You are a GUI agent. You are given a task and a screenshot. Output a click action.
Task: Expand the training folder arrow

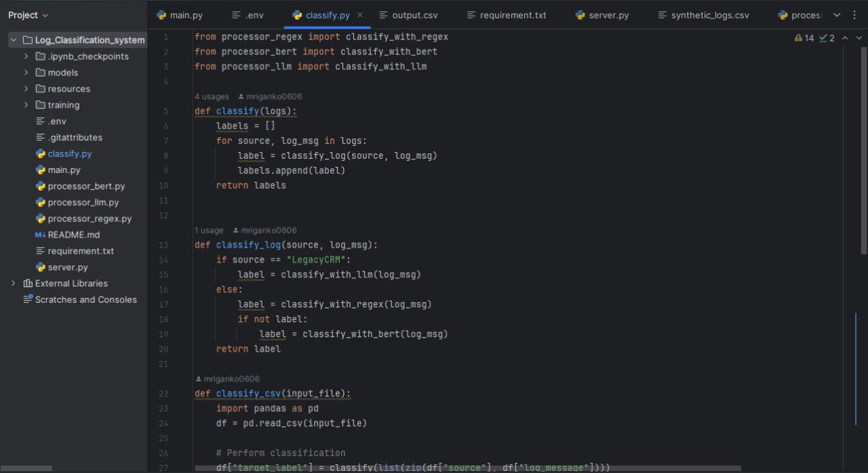coord(26,105)
